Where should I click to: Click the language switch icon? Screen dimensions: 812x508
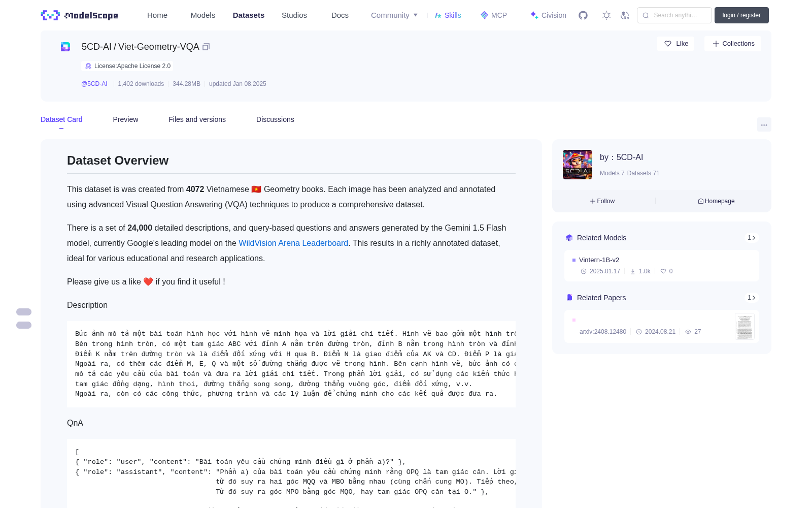click(x=625, y=15)
